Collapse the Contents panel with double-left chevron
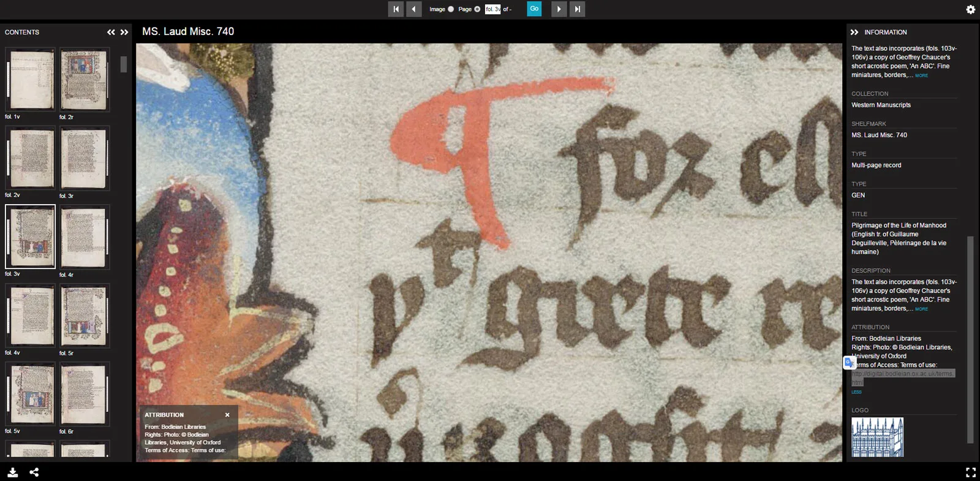The image size is (980, 481). point(111,32)
